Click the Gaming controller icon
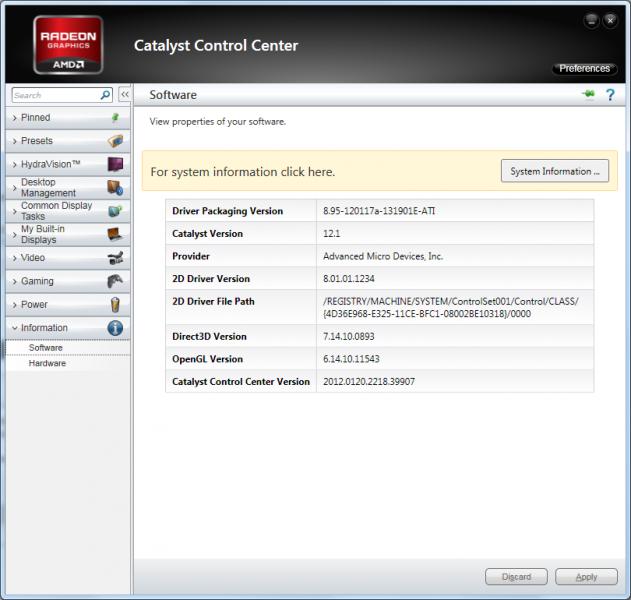Image resolution: width=631 pixels, height=600 pixels. 115,281
